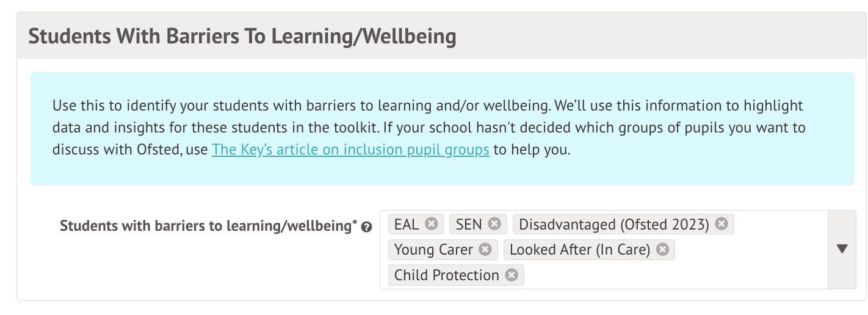The height and width of the screenshot is (315, 868).
Task: Click the required asterisk on the field label
Action: (355, 223)
